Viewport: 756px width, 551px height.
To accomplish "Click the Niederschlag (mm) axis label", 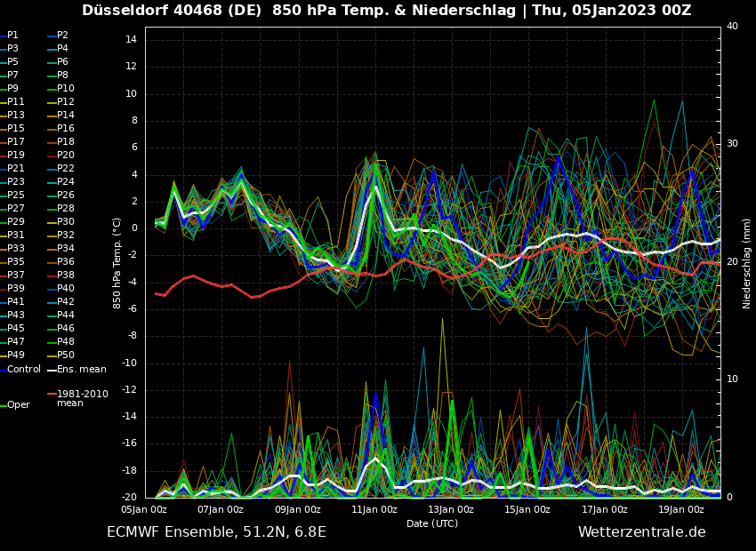I will [747, 263].
